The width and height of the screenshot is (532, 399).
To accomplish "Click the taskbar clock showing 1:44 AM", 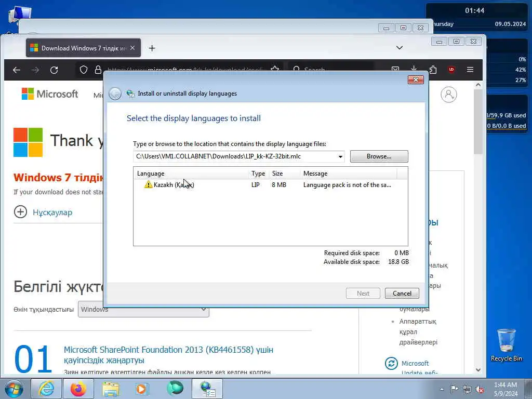I will coord(506,389).
